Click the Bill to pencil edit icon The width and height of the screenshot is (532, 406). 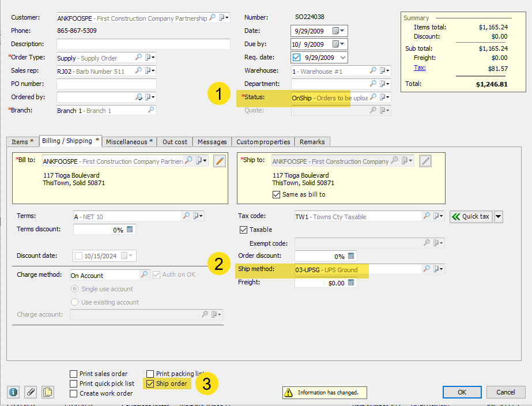[220, 161]
